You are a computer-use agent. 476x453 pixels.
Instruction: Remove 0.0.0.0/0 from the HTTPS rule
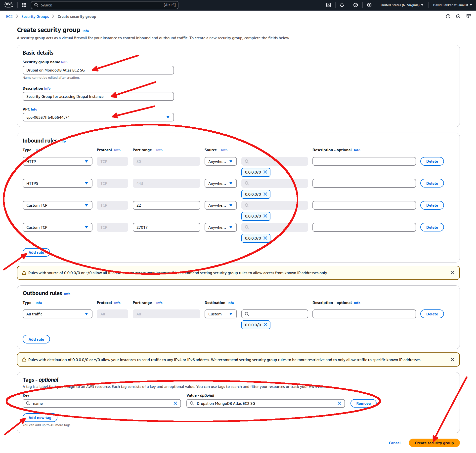point(265,194)
